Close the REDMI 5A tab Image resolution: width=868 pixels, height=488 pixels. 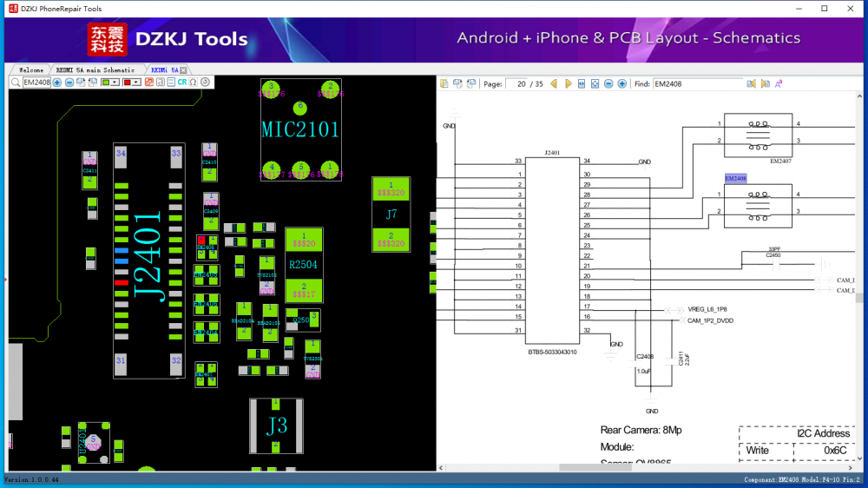click(x=183, y=69)
